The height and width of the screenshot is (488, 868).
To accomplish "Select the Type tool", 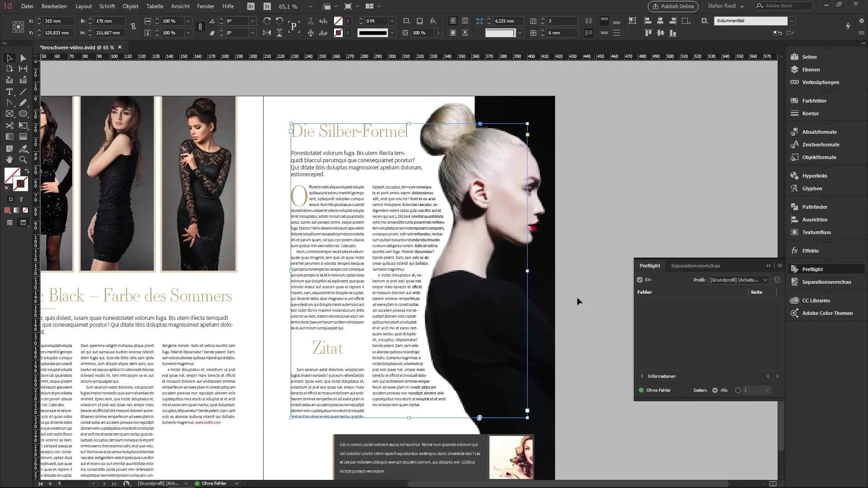I will click(9, 92).
